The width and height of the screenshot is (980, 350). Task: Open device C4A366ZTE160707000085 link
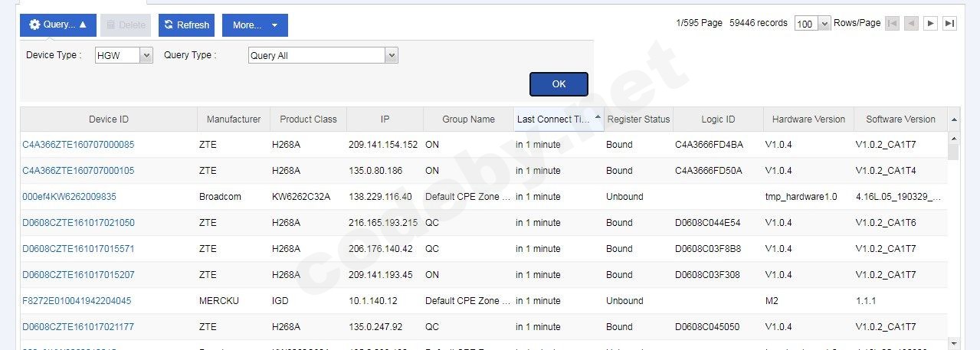[x=78, y=145]
